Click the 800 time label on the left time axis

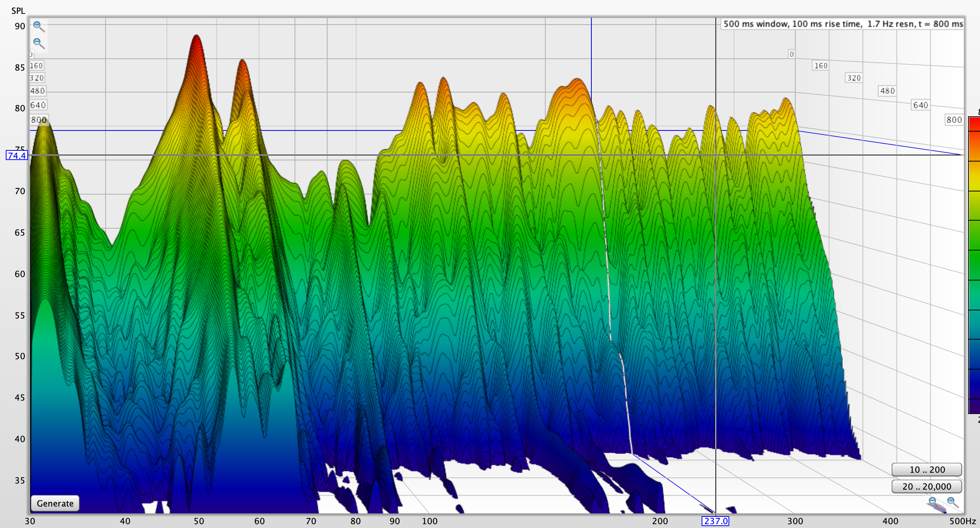point(39,120)
